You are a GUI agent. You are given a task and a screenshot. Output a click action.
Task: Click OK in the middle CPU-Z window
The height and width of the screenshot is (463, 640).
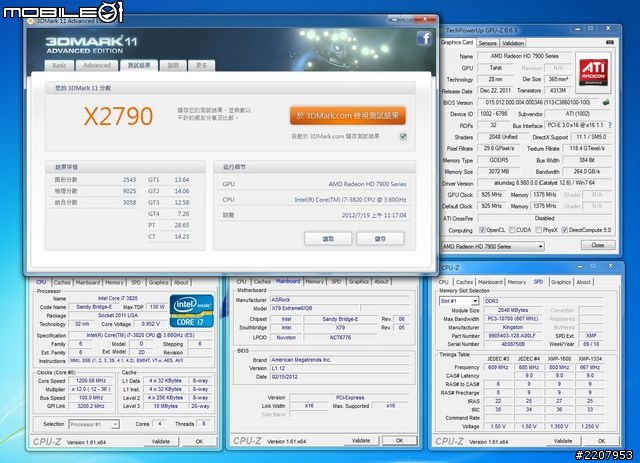[x=400, y=441]
